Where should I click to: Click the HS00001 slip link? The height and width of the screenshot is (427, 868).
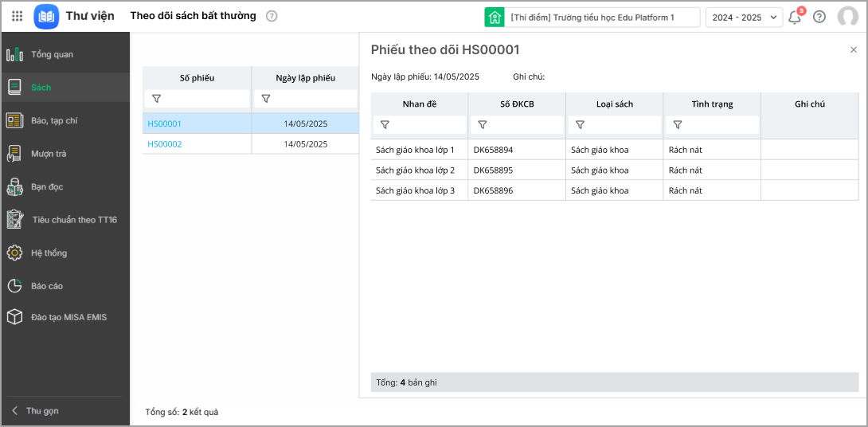coord(165,123)
